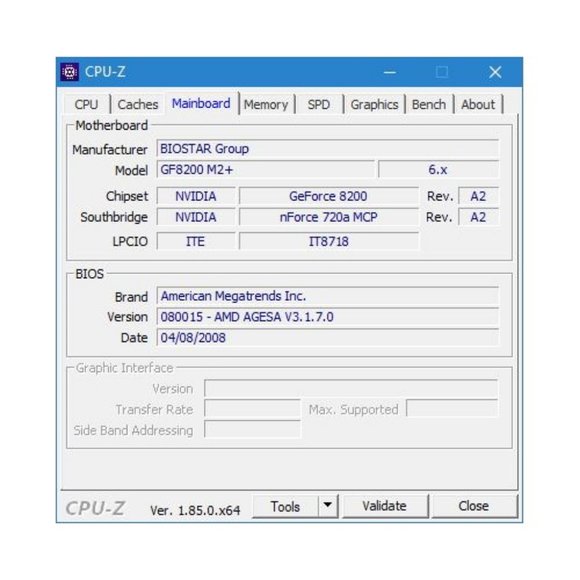Image resolution: width=580 pixels, height=580 pixels.
Task: Switch to the Caches tab
Action: [138, 104]
